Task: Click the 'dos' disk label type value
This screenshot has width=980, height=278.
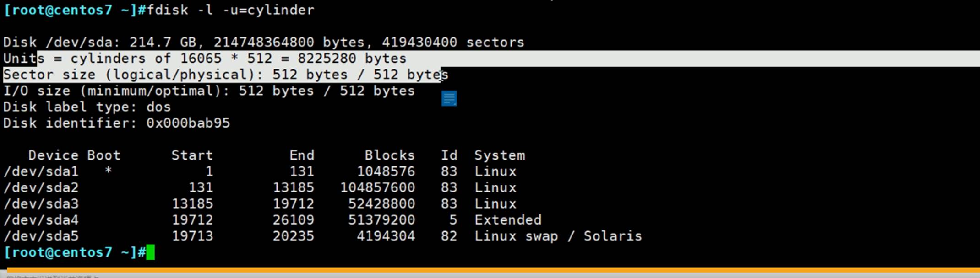Action: tap(158, 107)
